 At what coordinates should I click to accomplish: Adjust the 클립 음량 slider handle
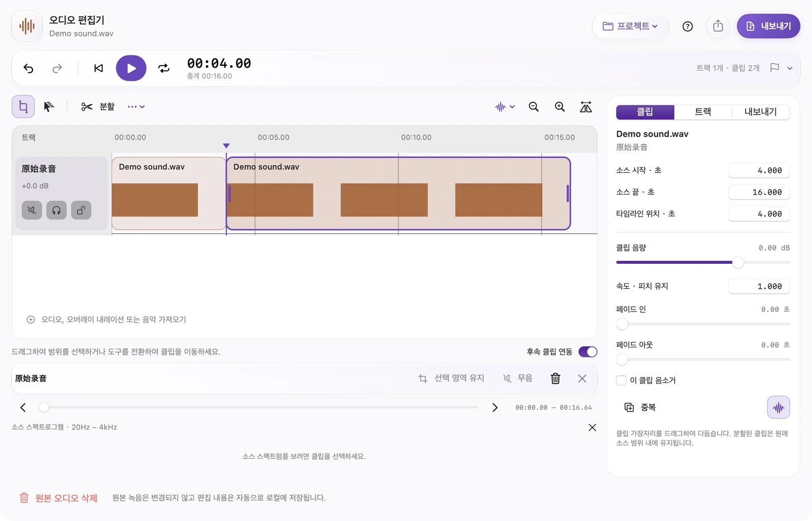coord(738,262)
